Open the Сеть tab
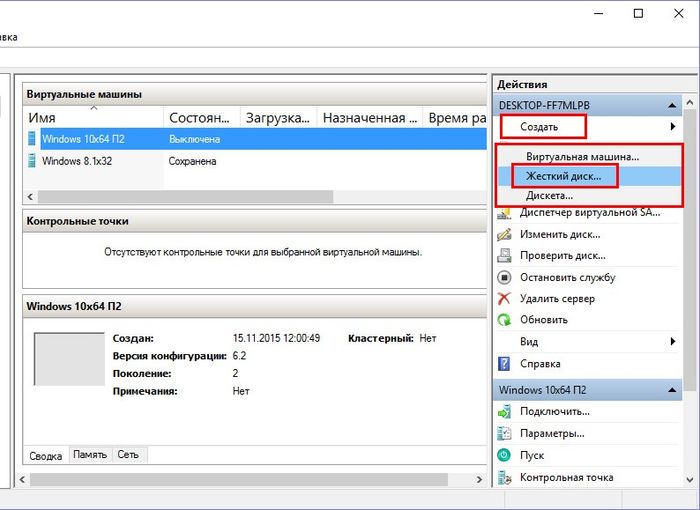This screenshot has width=700, height=510. [128, 454]
